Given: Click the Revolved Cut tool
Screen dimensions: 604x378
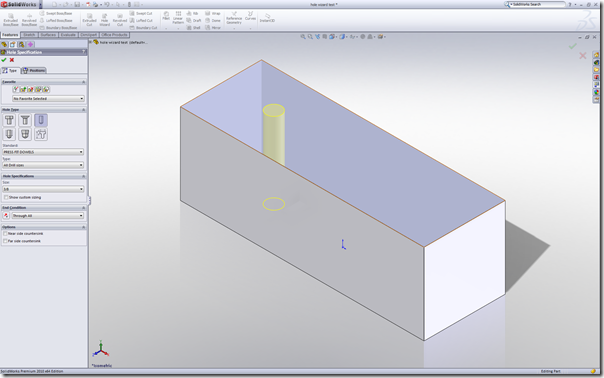Looking at the screenshot, I should (120, 20).
